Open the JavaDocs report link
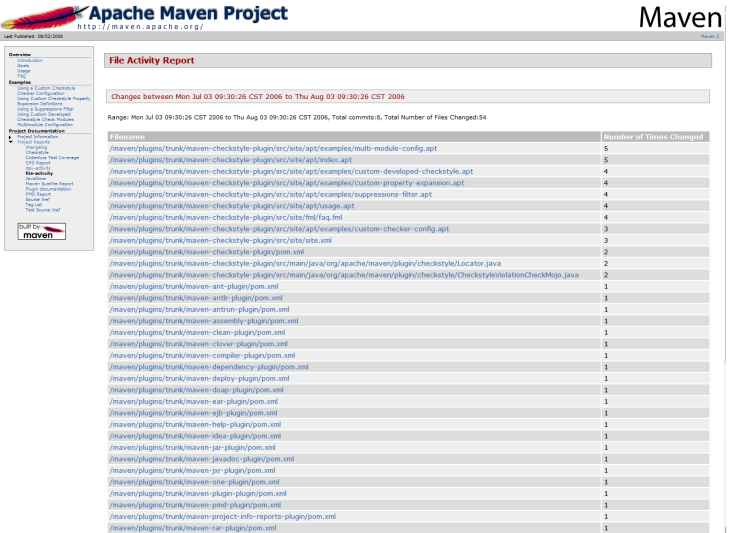Screen dimensions: 732x533 point(36,178)
